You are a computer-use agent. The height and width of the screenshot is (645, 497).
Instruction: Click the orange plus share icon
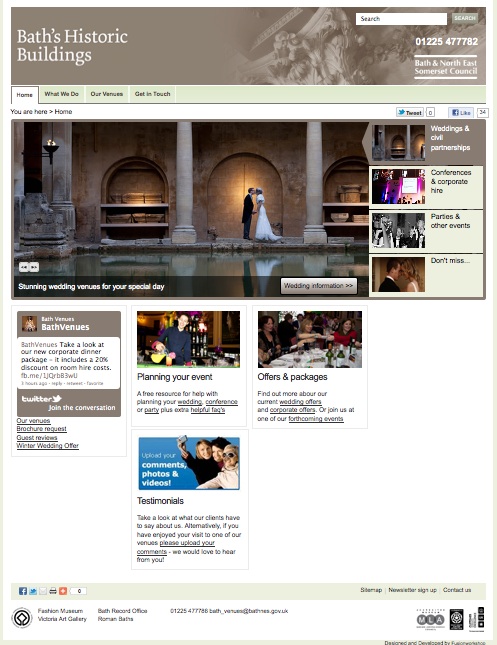(63, 591)
